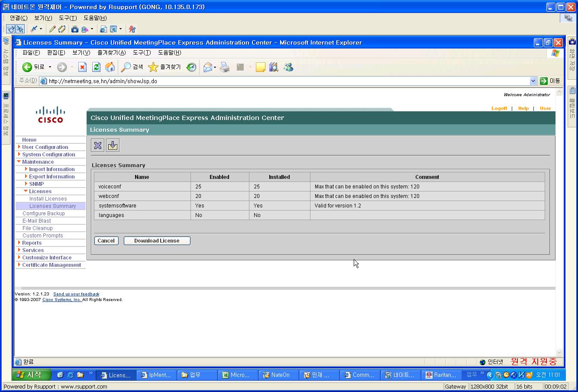Click the IE Stop loading icon

click(x=82, y=67)
